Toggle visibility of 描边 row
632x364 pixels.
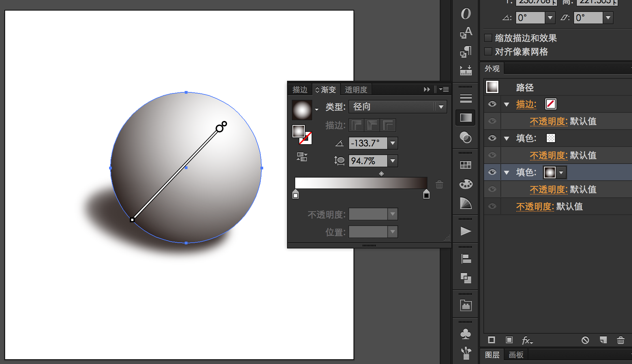[492, 104]
